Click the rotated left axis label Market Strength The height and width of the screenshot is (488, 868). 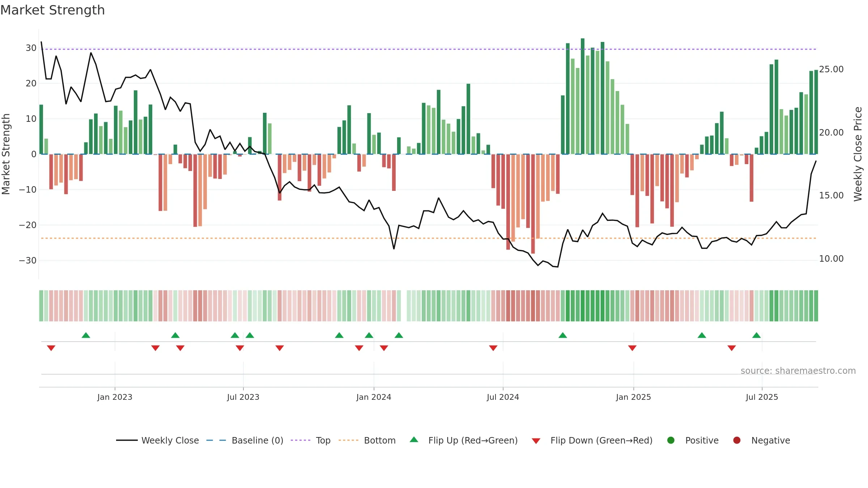[x=6, y=154]
